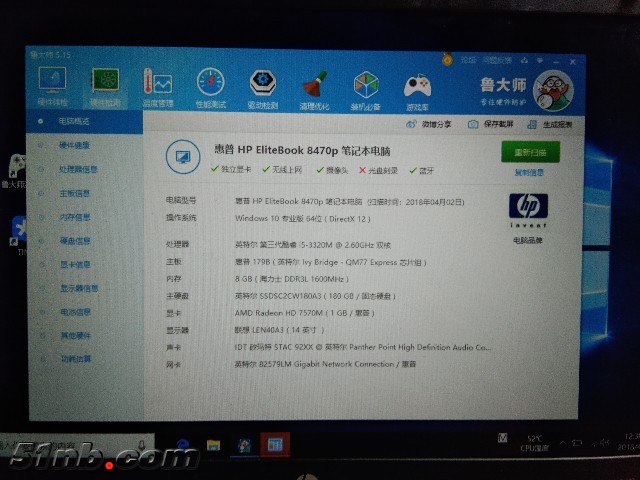The height and width of the screenshot is (480, 640).
Task: Select 功耗估算 sidebar item
Action: pos(76,359)
